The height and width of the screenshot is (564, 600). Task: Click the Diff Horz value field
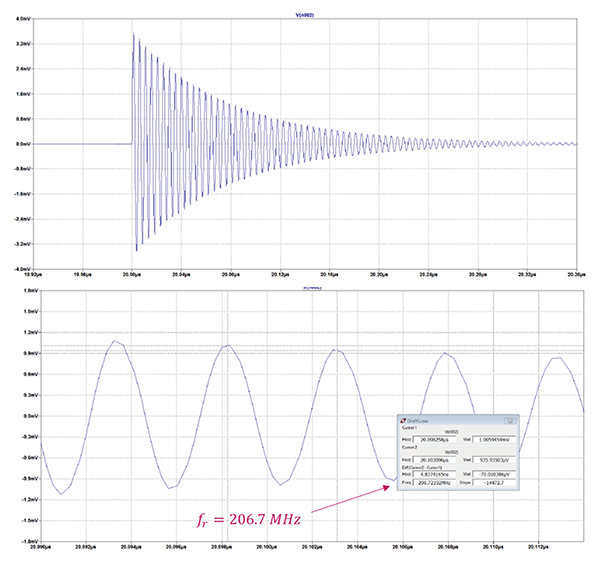pyautogui.click(x=432, y=473)
